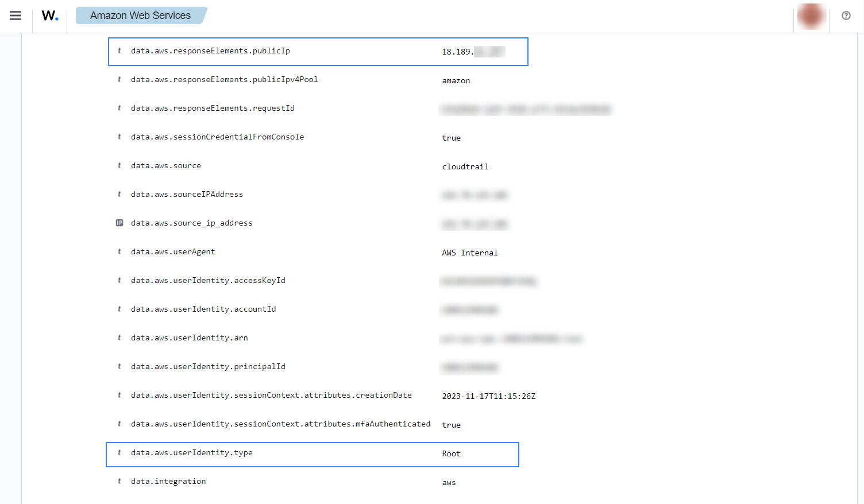Screen dimensions: 864x504
Task: Open the hamburger navigation menu
Action: point(16,15)
